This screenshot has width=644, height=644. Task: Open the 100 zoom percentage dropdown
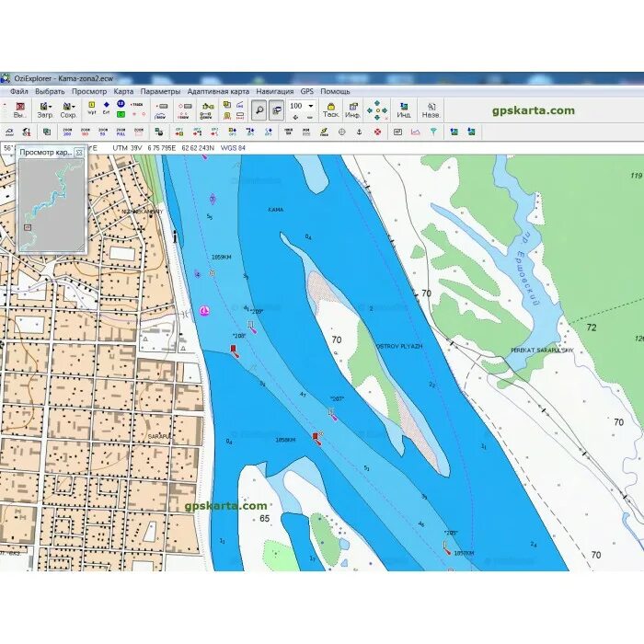click(x=311, y=106)
